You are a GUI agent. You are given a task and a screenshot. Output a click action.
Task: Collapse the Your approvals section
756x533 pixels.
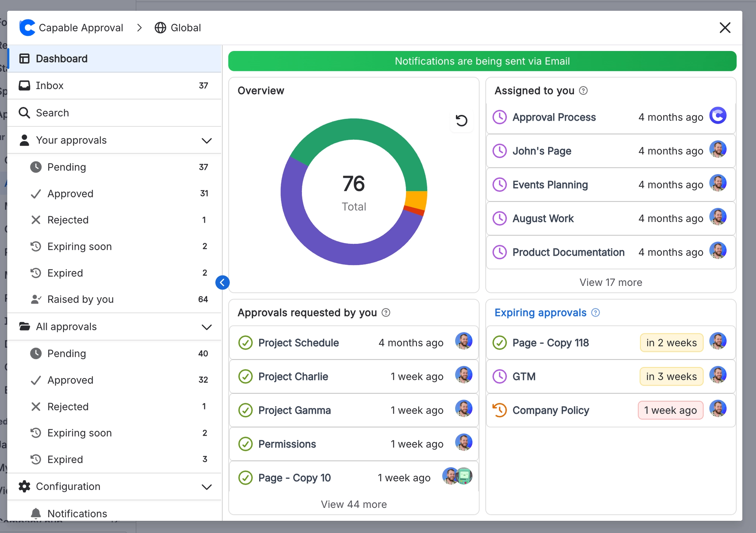point(207,140)
